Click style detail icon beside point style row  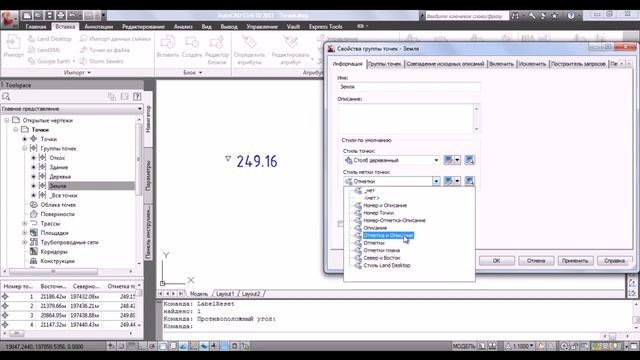click(469, 160)
